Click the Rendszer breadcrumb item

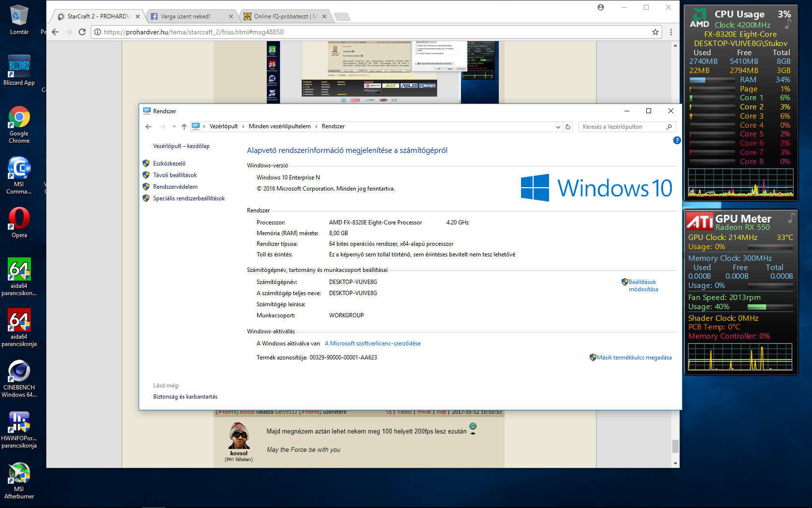[x=333, y=126]
